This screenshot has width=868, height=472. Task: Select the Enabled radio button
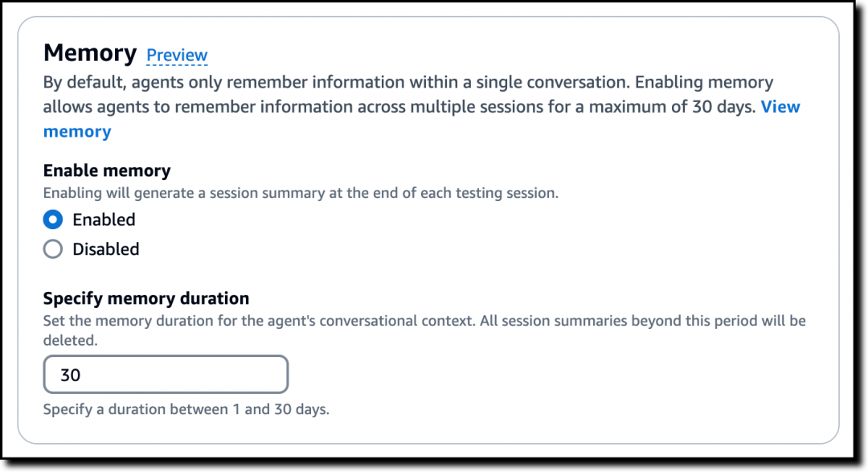53,220
